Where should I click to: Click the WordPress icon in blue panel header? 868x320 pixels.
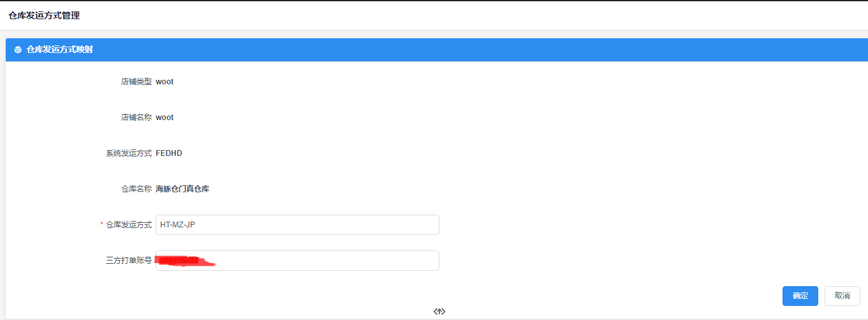click(18, 49)
